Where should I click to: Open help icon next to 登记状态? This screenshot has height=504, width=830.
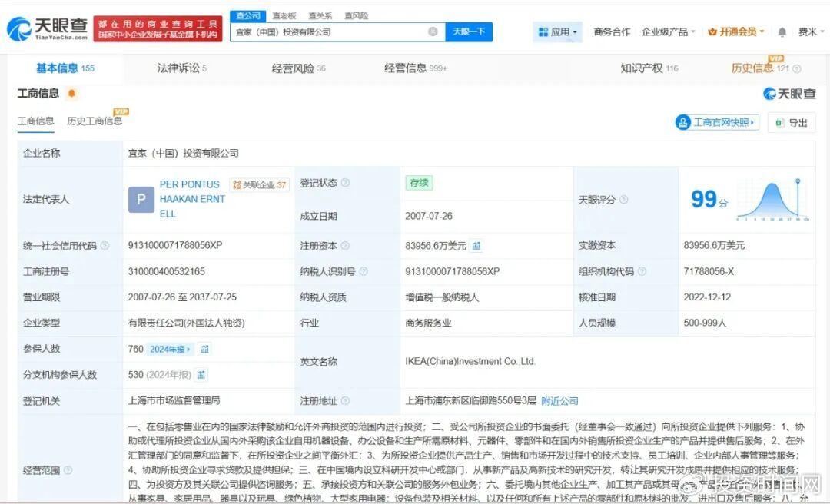coord(345,183)
